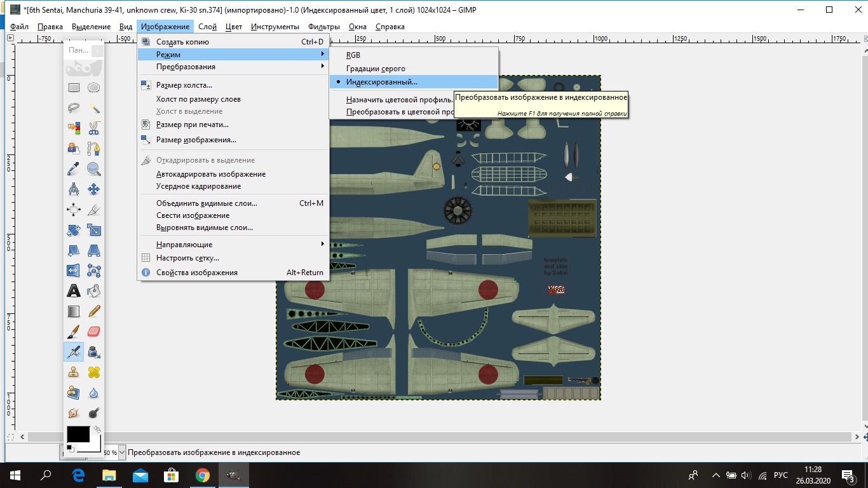868x488 pixels.
Task: Open the Фильтры menu
Action: 323,27
